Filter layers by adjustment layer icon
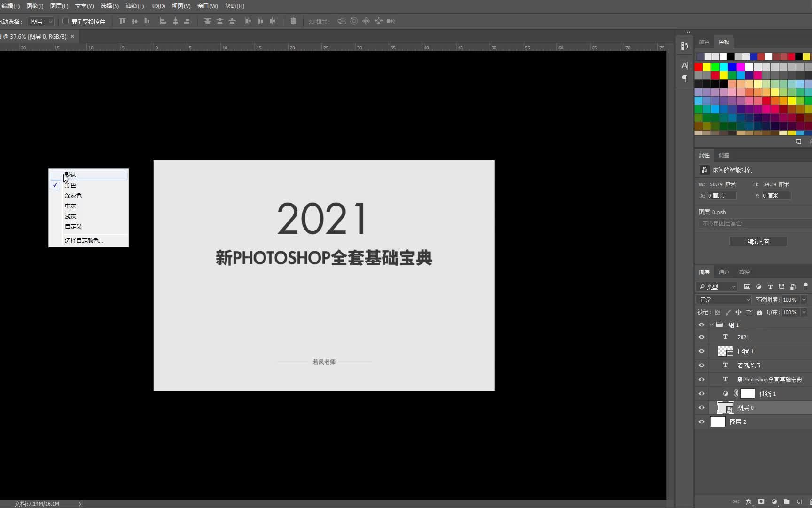Image resolution: width=812 pixels, height=508 pixels. point(758,286)
